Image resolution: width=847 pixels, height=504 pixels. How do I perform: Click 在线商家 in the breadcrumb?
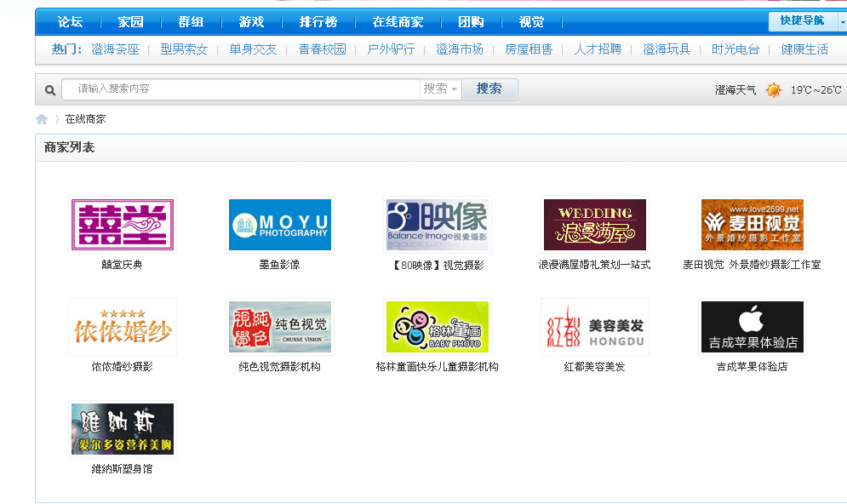click(x=85, y=119)
